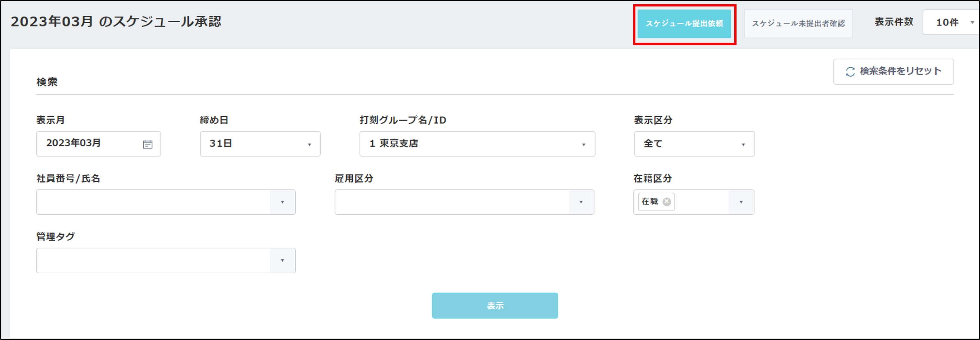Open the 打刻グループ名/ID dropdown

click(x=477, y=144)
